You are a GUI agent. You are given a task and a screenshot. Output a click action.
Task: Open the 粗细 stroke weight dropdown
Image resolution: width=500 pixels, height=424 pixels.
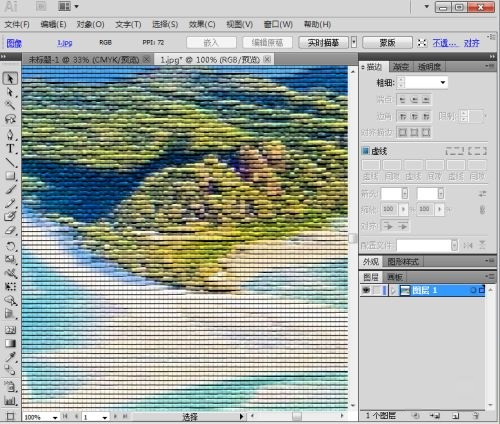(443, 82)
